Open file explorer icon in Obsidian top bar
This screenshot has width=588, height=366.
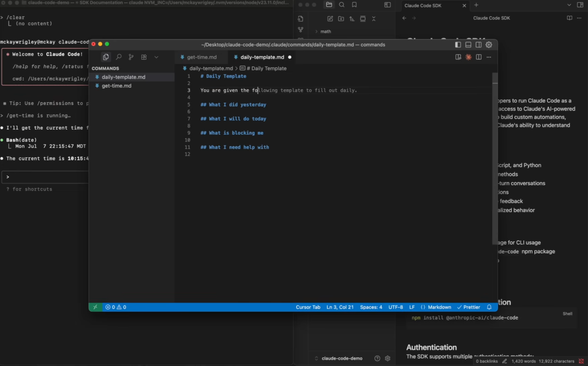click(329, 5)
